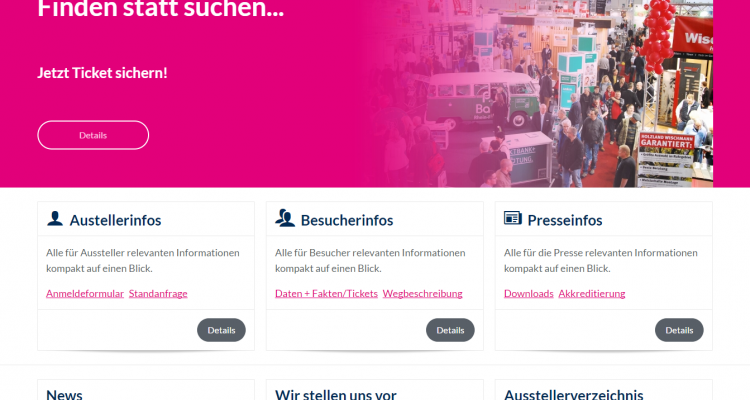The width and height of the screenshot is (750, 400).
Task: Click the Besucherinfos group icon
Action: [285, 218]
